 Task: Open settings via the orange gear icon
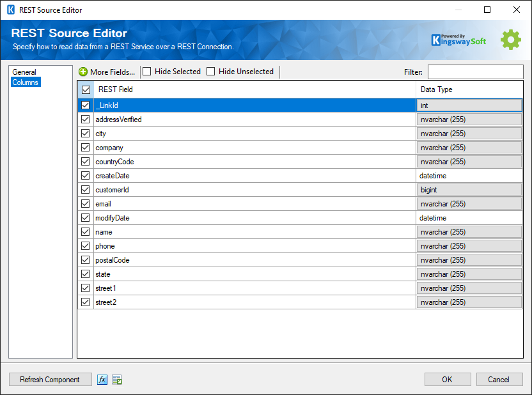(510, 40)
